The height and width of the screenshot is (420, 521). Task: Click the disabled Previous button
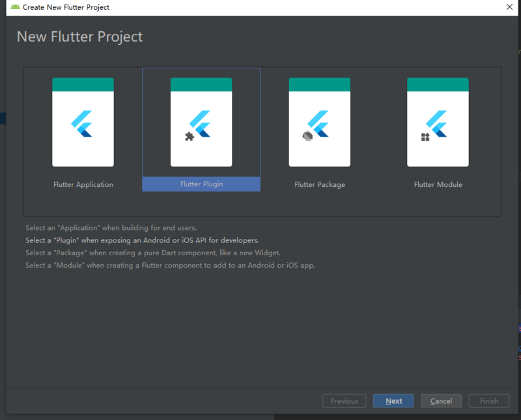(344, 401)
